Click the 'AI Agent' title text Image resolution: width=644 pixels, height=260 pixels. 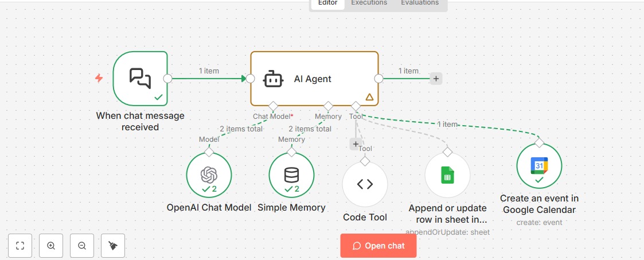[x=313, y=79]
